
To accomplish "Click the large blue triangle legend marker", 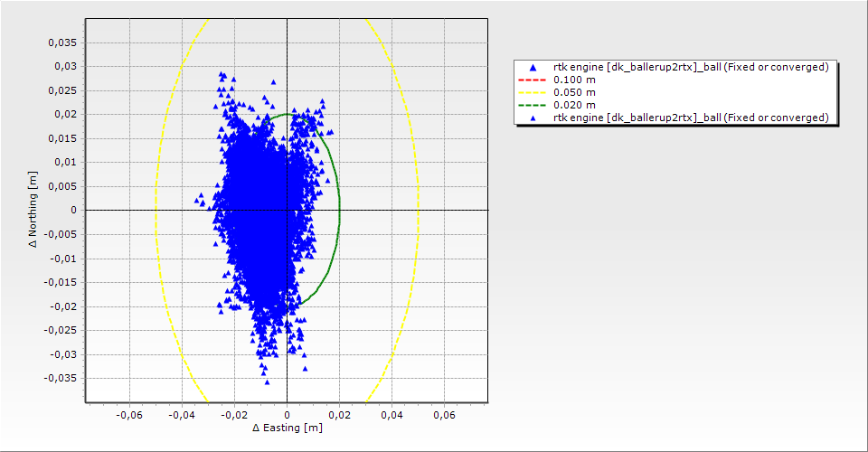I will pos(533,68).
